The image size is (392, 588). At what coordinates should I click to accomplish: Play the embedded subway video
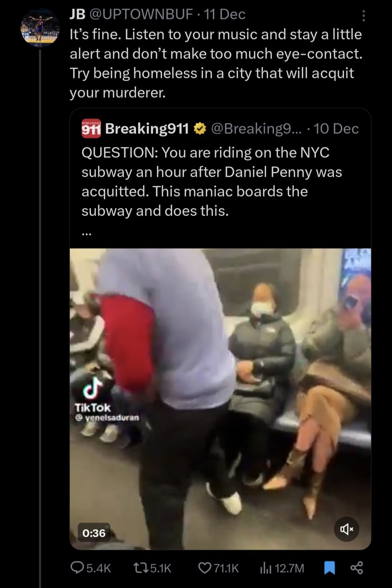pos(220,399)
